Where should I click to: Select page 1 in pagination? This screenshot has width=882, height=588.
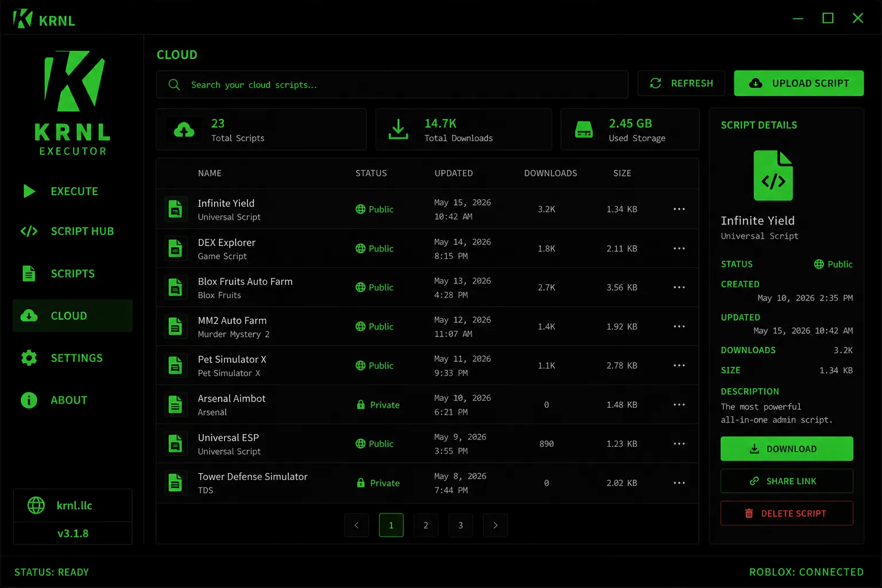click(x=391, y=525)
